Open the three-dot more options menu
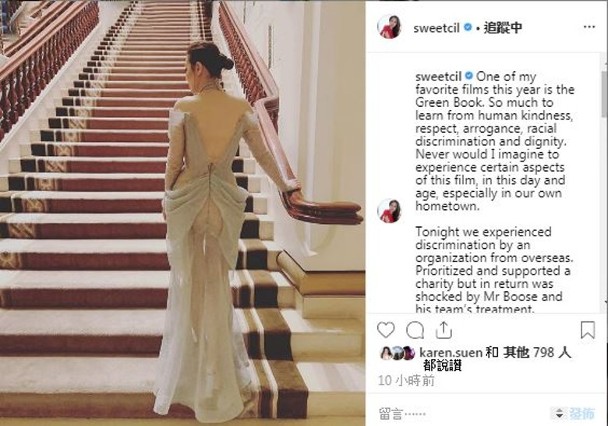The image size is (608, 426). pos(589,27)
